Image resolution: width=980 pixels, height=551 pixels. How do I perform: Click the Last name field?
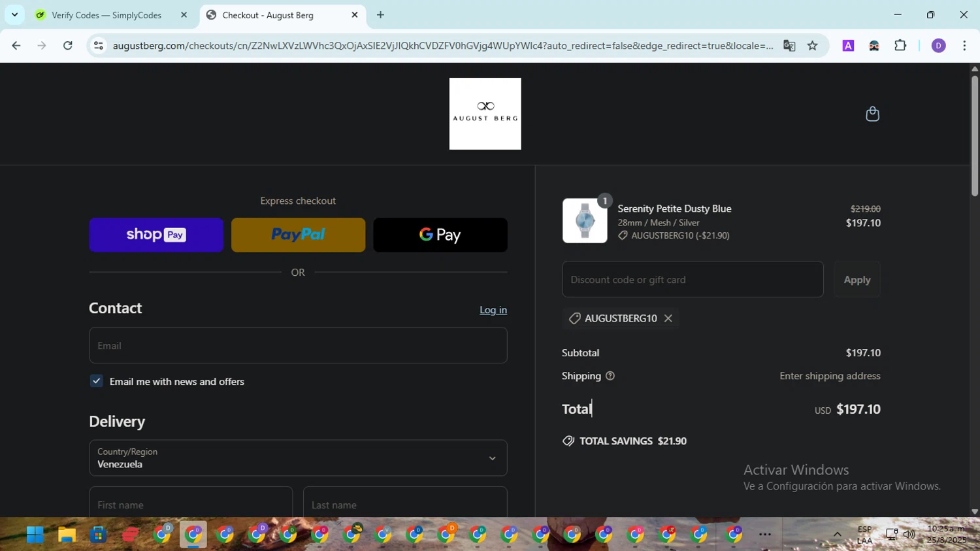pyautogui.click(x=405, y=502)
